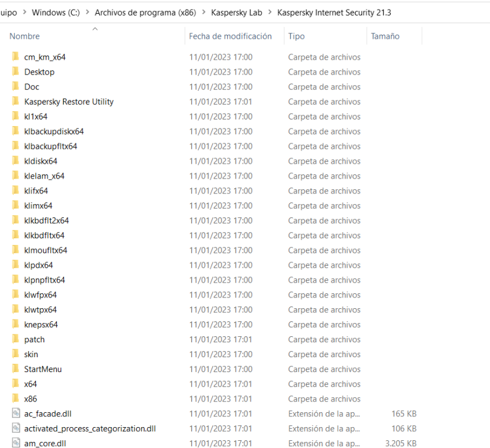Navigate to Archivos de programa (x86) breadcrumb
Image resolution: width=490 pixels, height=448 pixels.
click(146, 13)
